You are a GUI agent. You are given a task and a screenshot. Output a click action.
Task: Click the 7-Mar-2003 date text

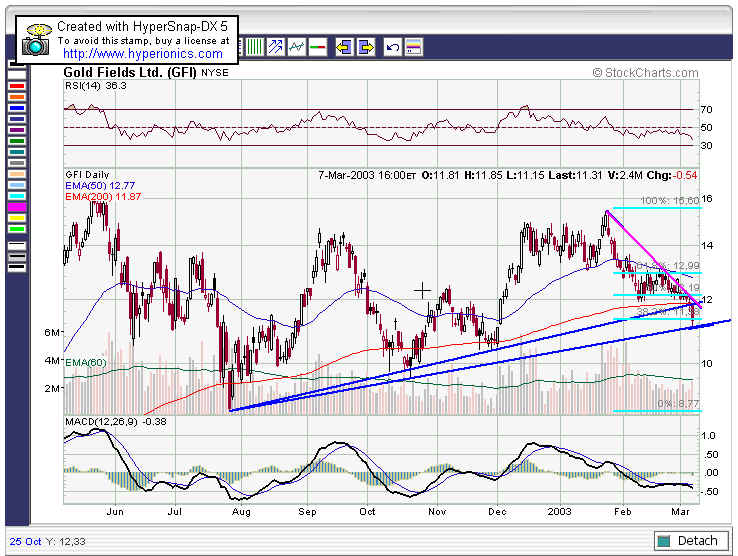pyautogui.click(x=346, y=175)
